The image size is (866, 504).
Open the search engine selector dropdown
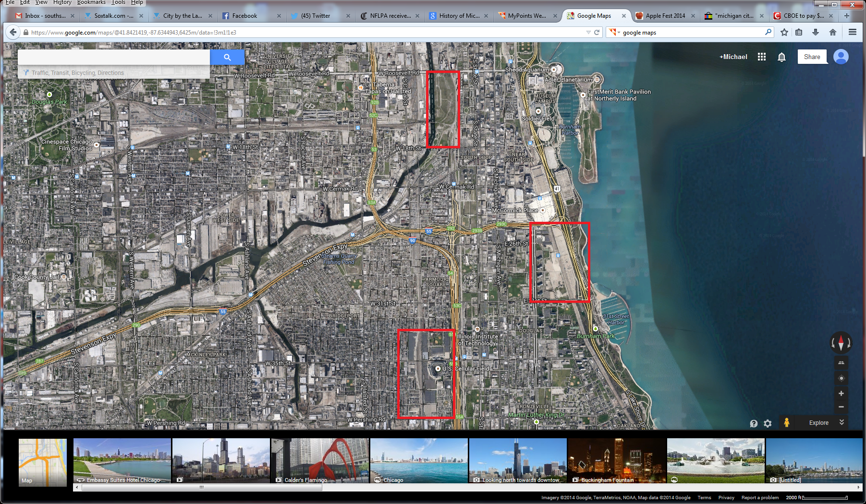(614, 33)
